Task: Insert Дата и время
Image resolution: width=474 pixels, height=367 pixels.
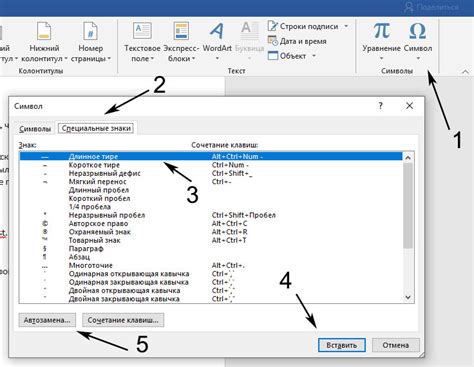Action: coord(297,41)
